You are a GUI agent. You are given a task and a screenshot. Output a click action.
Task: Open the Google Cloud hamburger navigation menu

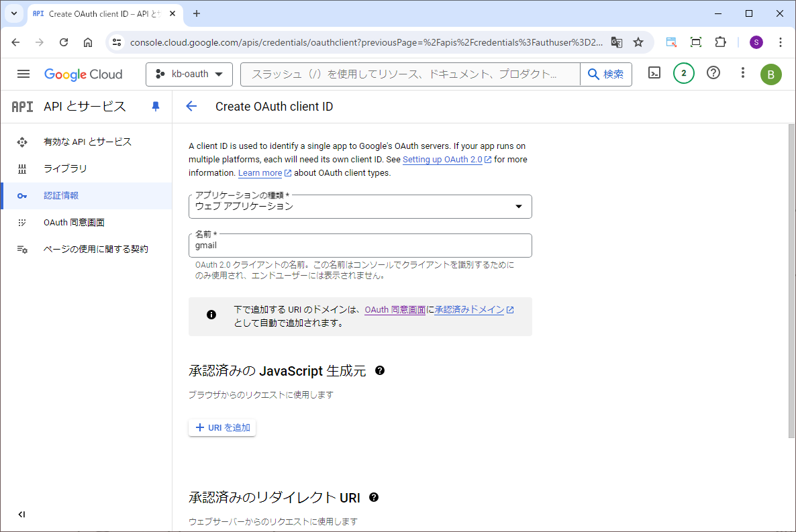click(x=23, y=74)
